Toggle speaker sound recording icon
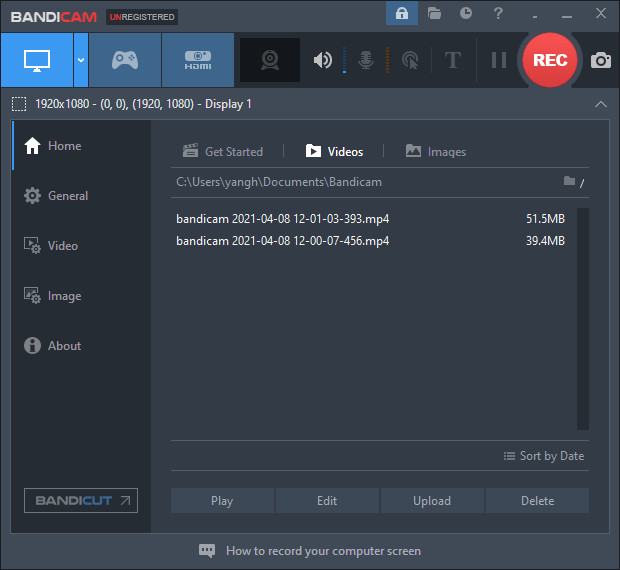The height and width of the screenshot is (570, 620). click(323, 60)
